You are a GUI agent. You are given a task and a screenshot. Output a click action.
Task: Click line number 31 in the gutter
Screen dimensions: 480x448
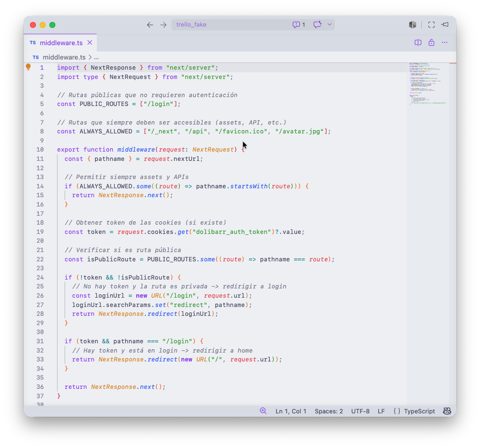40,342
